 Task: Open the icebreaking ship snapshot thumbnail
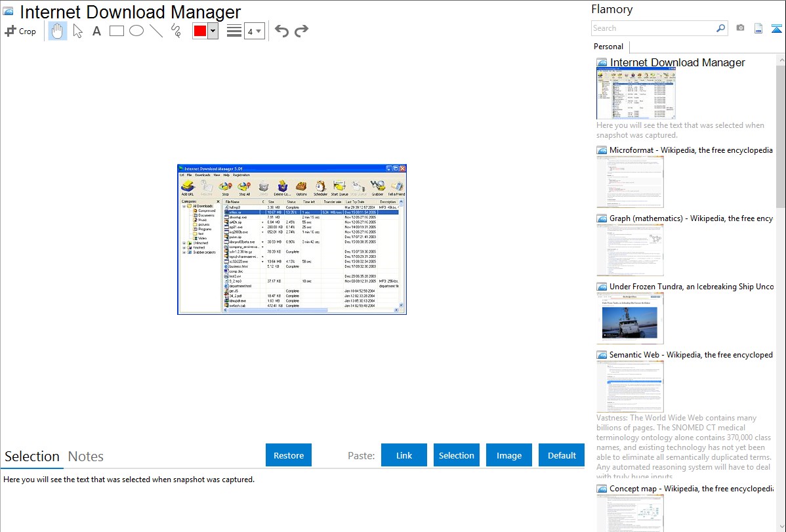click(630, 318)
